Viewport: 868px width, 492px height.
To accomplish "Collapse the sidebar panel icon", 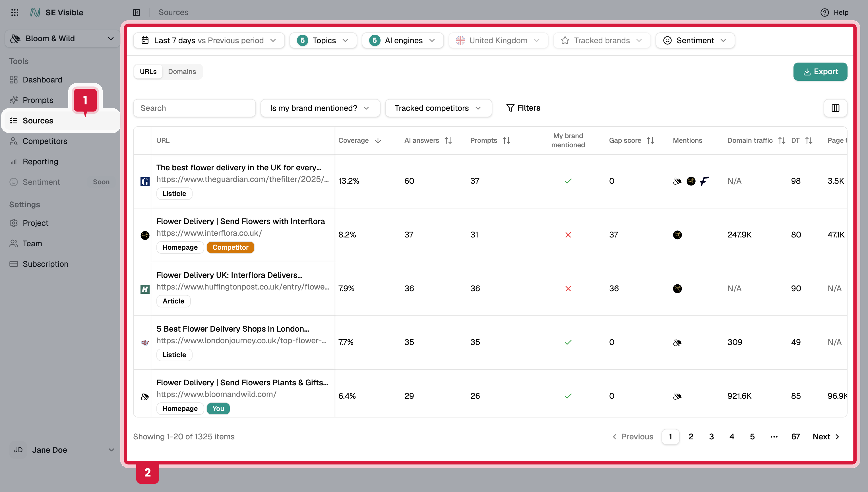I will point(137,13).
